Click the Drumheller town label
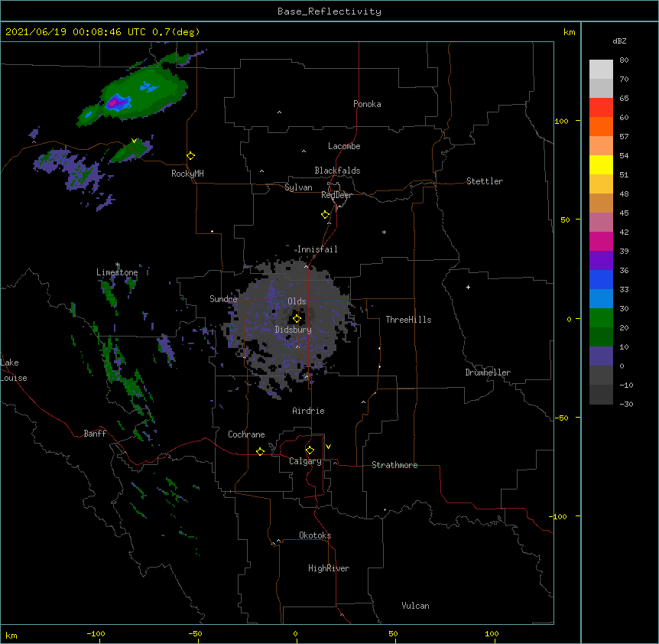The height and width of the screenshot is (644, 659). point(488,372)
